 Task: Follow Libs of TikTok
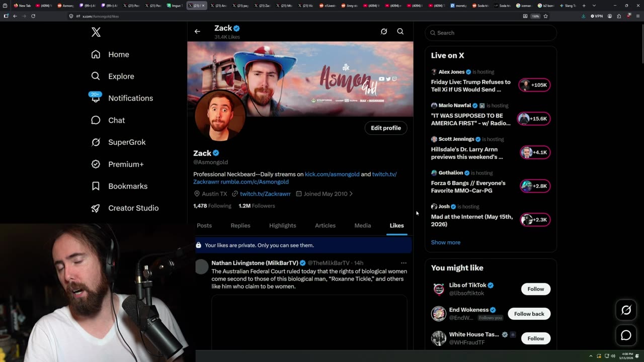pos(536,289)
